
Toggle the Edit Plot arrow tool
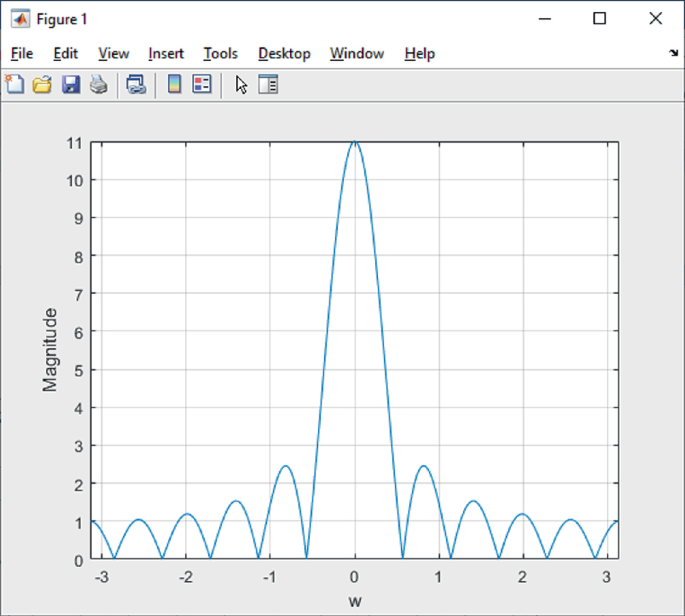pos(241,85)
